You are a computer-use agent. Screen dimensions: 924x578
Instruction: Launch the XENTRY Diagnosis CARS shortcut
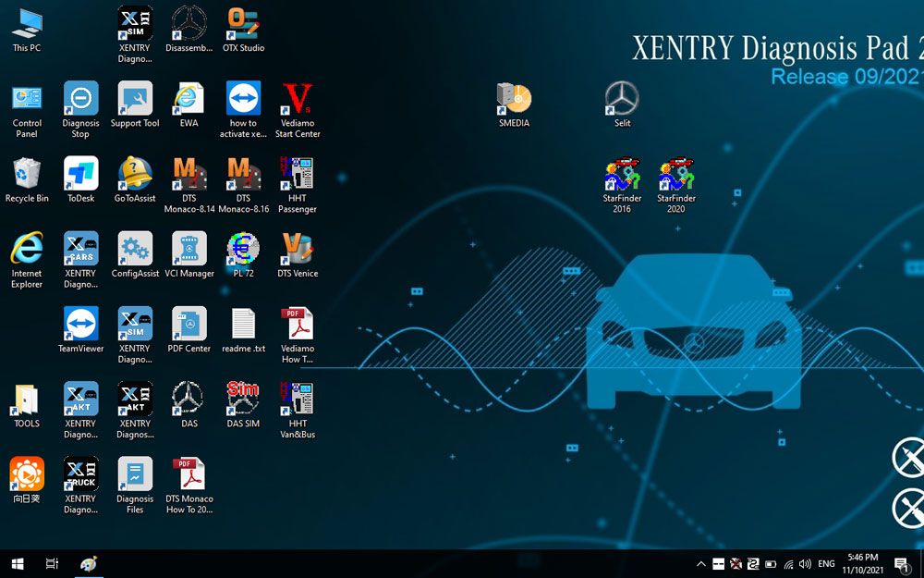80,260
